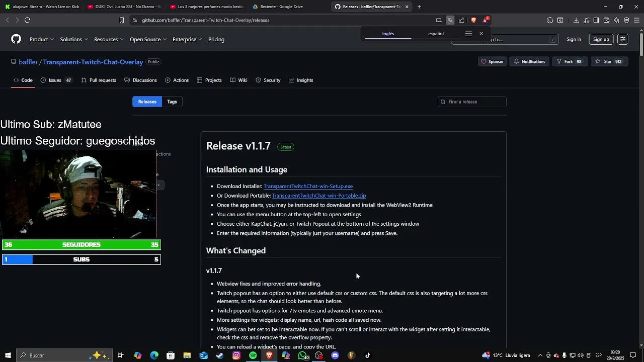Open the baffler owner link
644x362 pixels.
tap(28, 62)
